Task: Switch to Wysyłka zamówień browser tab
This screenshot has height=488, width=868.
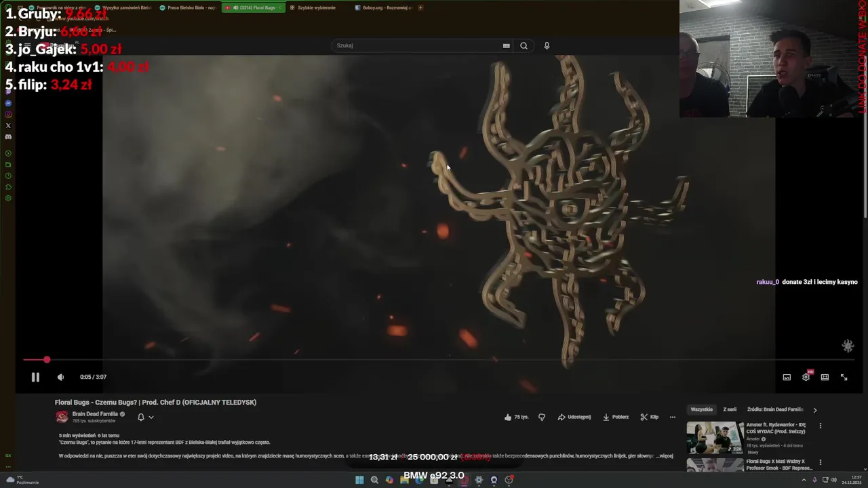Action: click(123, 7)
